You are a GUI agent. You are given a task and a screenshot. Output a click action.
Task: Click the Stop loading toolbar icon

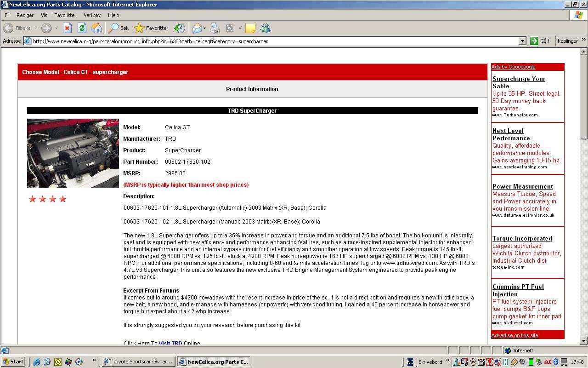point(67,28)
